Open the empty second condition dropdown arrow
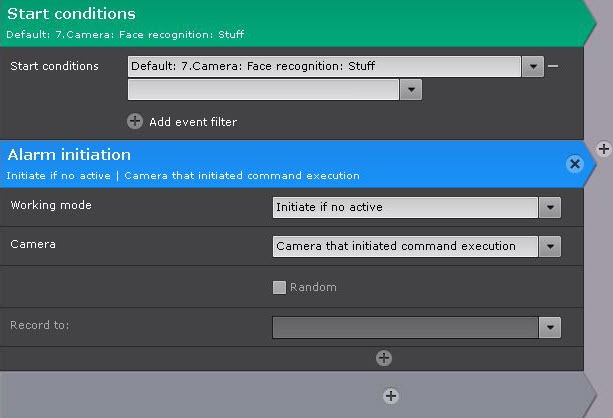 pyautogui.click(x=410, y=90)
